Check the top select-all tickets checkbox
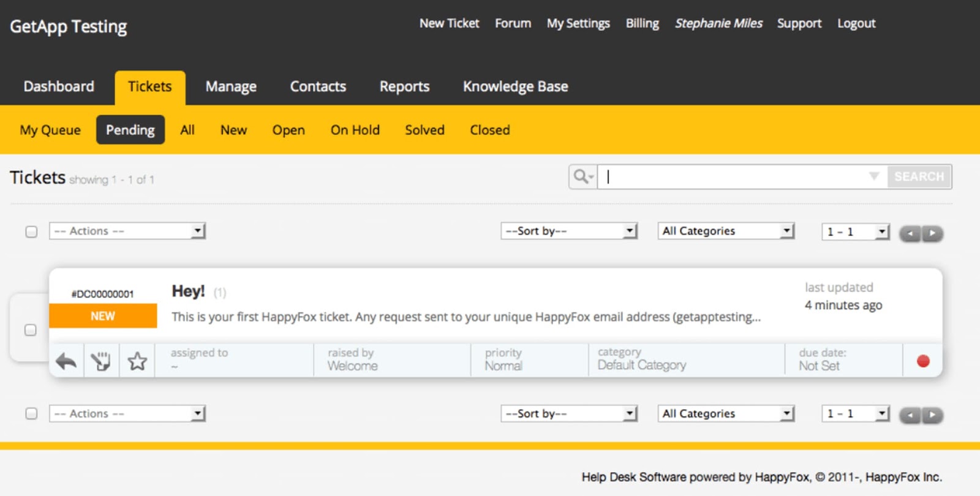 (31, 231)
